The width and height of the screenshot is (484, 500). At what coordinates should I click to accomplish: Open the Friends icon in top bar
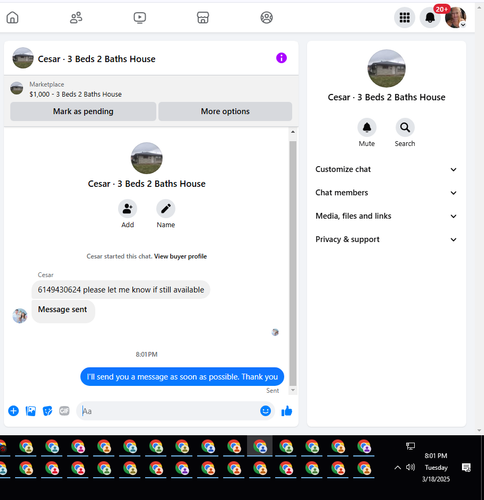(x=76, y=17)
